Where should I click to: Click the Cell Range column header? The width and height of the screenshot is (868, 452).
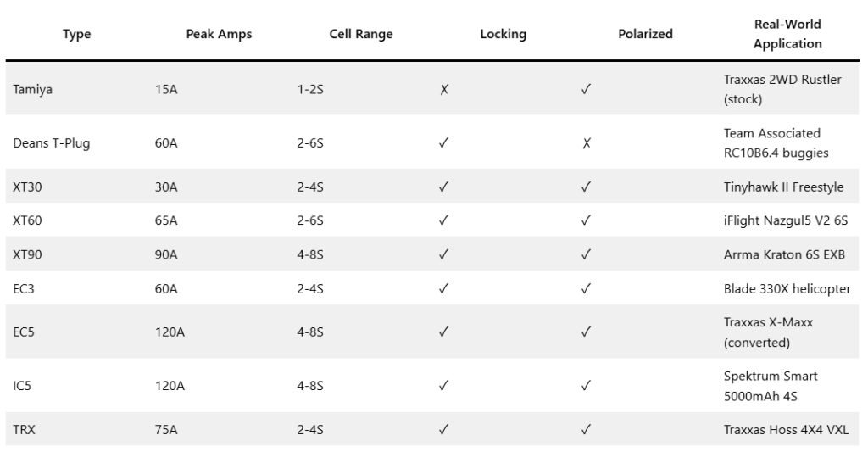click(x=361, y=35)
